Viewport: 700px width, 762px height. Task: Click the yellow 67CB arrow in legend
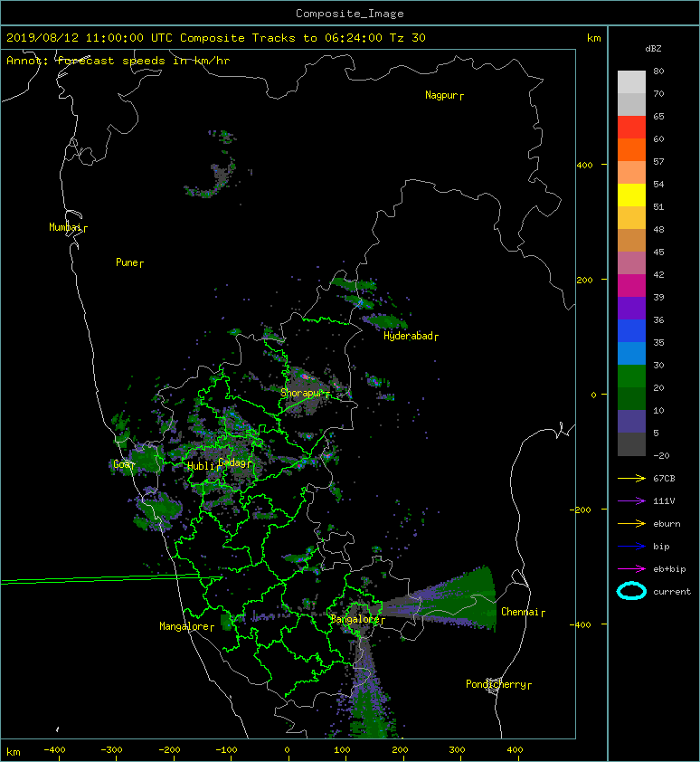tap(631, 479)
